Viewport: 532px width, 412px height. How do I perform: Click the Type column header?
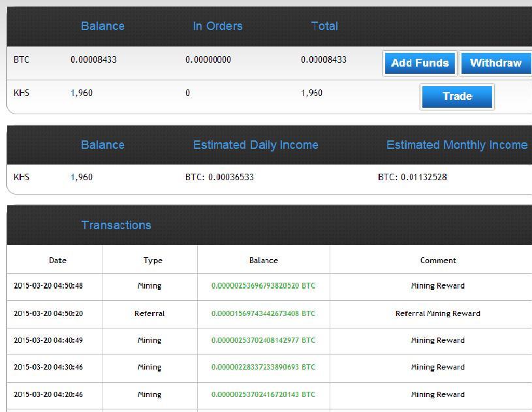tap(151, 260)
